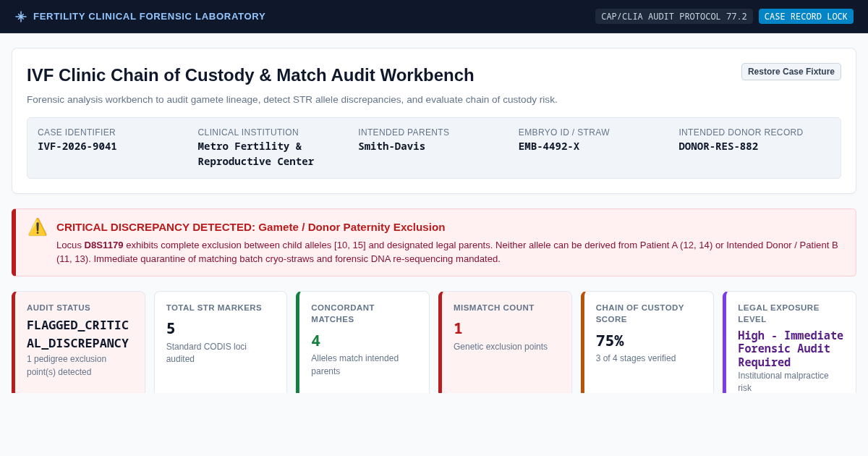
Task: Select the intended parents Smith-Davis value
Action: (392, 146)
